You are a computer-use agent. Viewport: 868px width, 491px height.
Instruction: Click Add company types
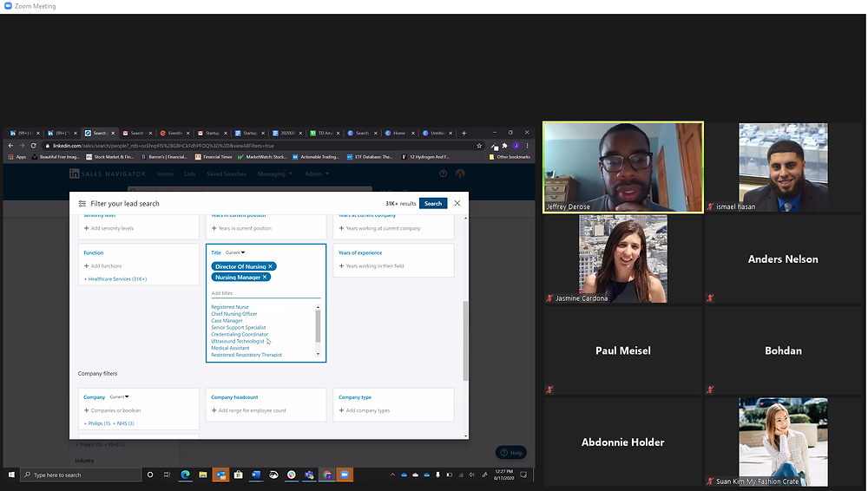[365, 410]
